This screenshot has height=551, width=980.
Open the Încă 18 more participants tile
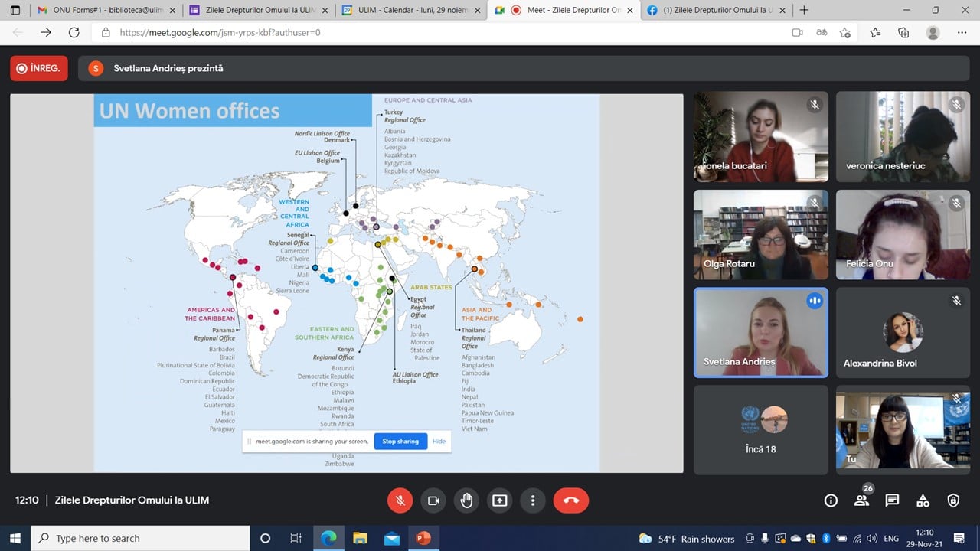click(x=761, y=430)
